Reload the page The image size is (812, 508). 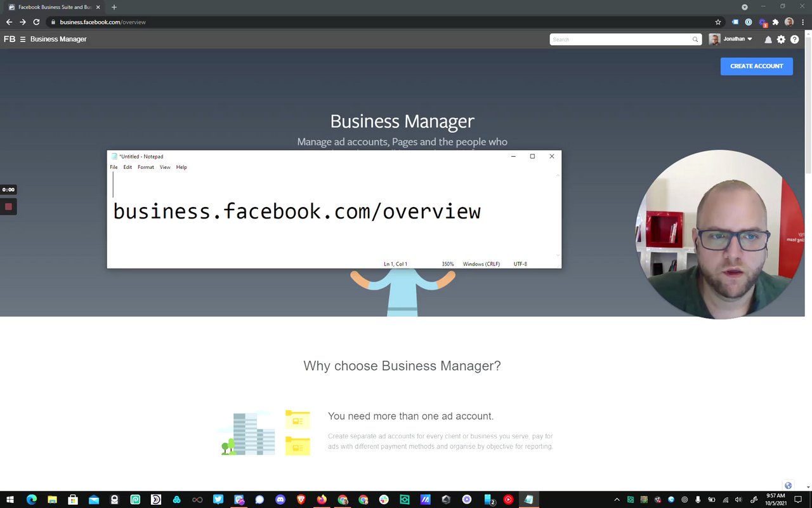(36, 22)
